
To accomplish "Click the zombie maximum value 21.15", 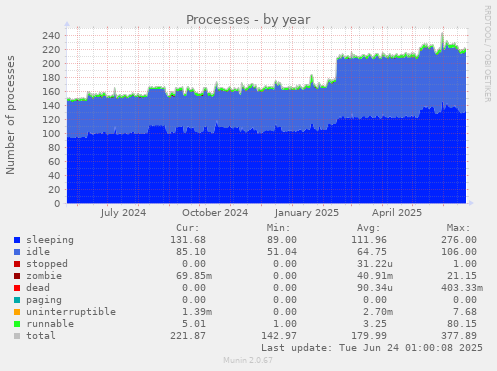I will (x=462, y=276).
